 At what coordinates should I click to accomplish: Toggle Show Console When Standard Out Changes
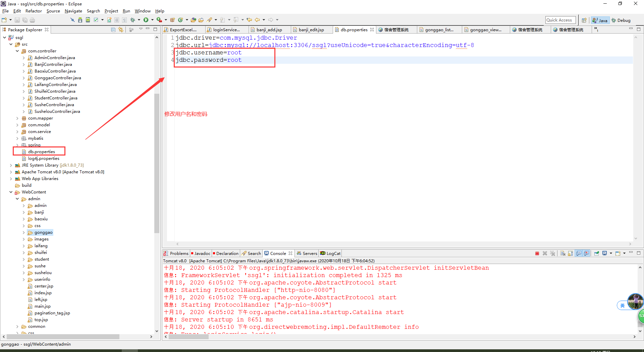[579, 254]
